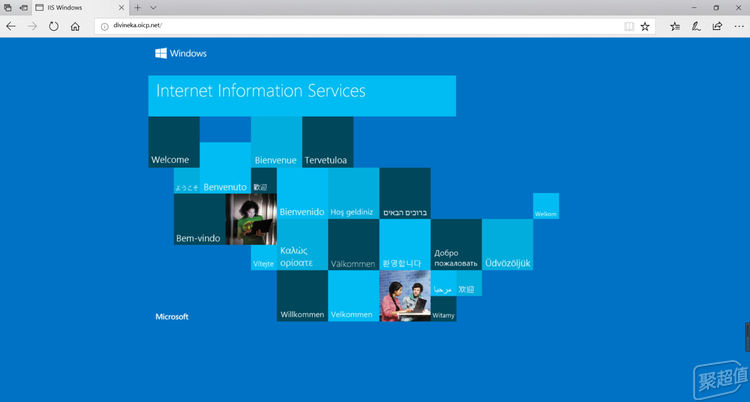The image size is (750, 402).
Task: Click the browser Back arrow
Action: coord(10,26)
